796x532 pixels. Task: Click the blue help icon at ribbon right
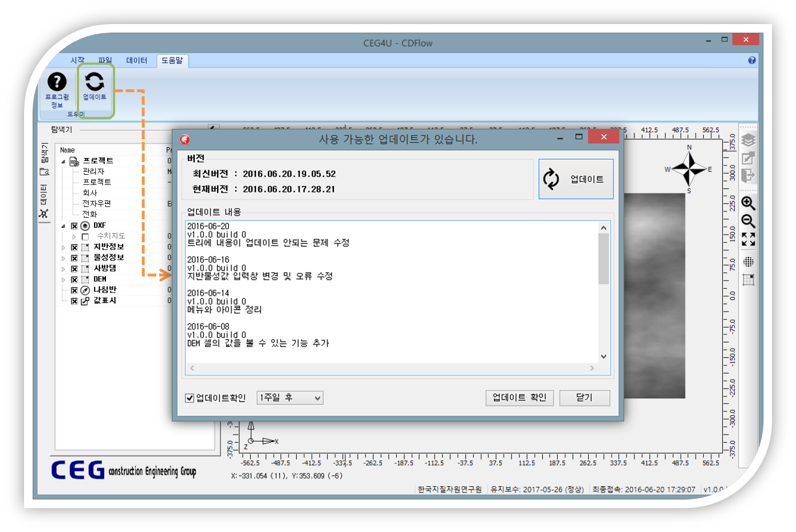pos(752,60)
